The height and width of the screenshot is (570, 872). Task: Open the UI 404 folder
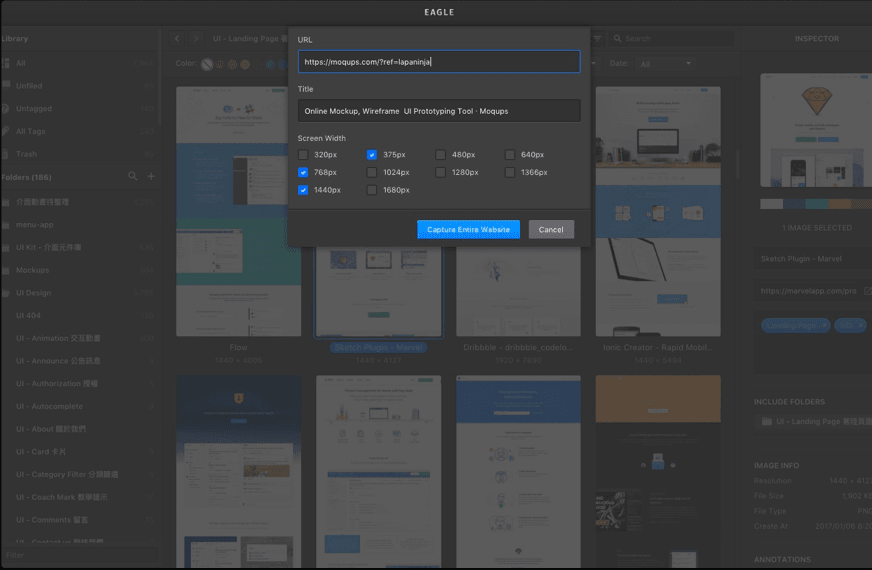click(x=78, y=315)
